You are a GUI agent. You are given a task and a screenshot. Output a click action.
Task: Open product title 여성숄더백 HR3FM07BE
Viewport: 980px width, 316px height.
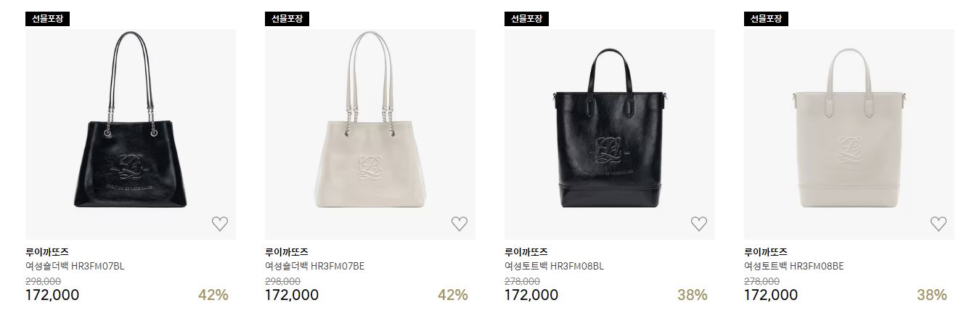[314, 266]
